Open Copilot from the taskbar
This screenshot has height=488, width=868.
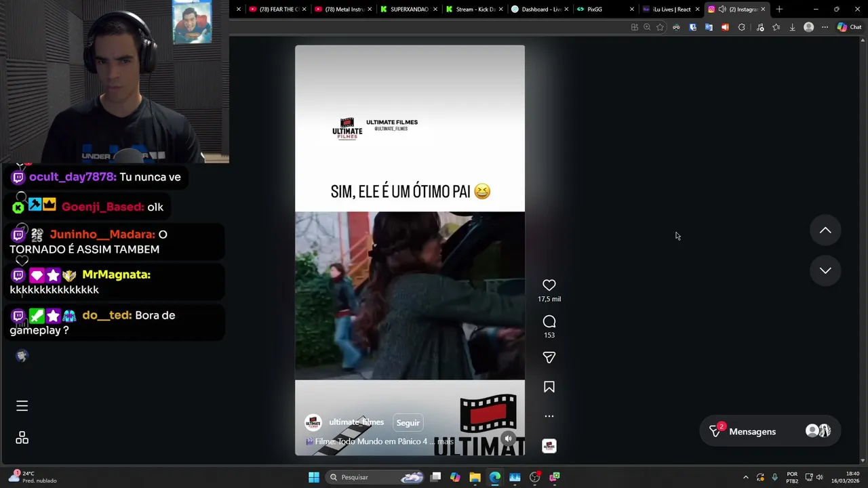455,477
